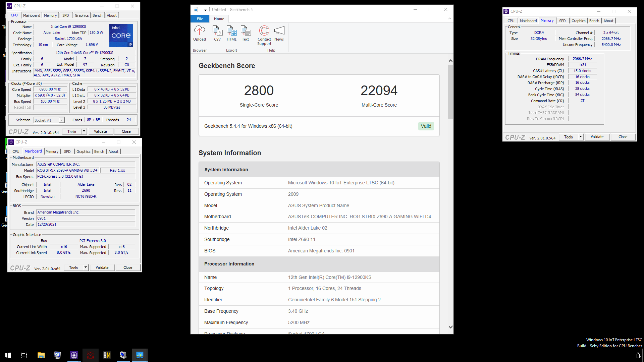Open SPD tab in right CPU-Z window
Viewport: 644px width, 362px height.
(x=562, y=21)
